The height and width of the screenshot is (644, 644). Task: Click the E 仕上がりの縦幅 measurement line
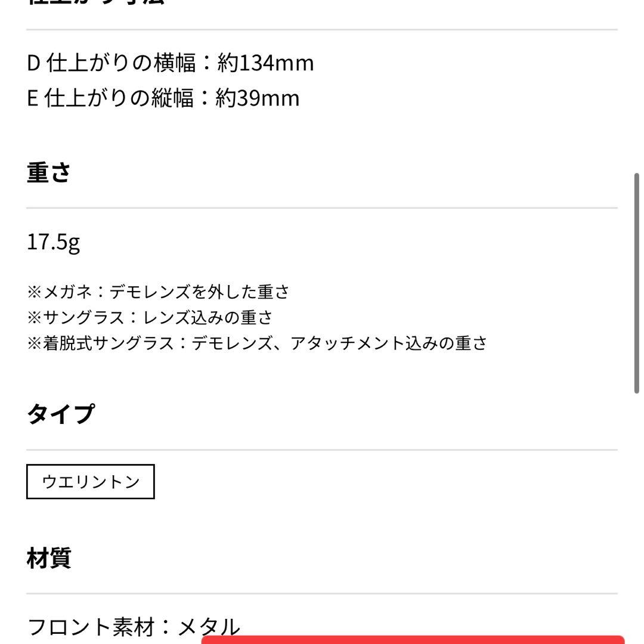coord(163,98)
